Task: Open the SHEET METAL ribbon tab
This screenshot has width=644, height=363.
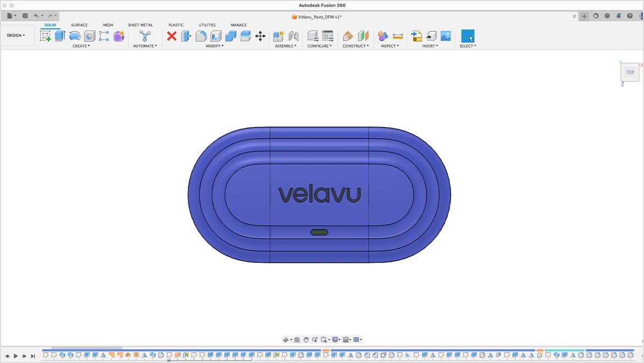Action: click(x=141, y=25)
